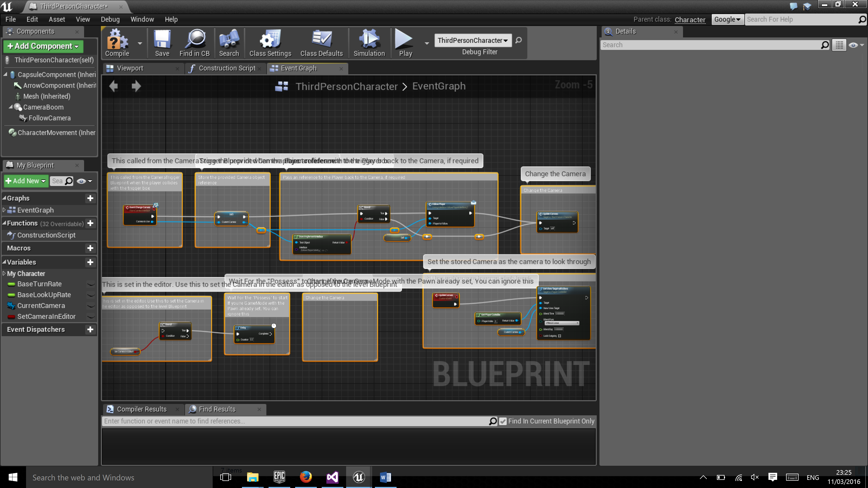The height and width of the screenshot is (488, 868).
Task: Open Firefox from the taskbar
Action: (306, 477)
